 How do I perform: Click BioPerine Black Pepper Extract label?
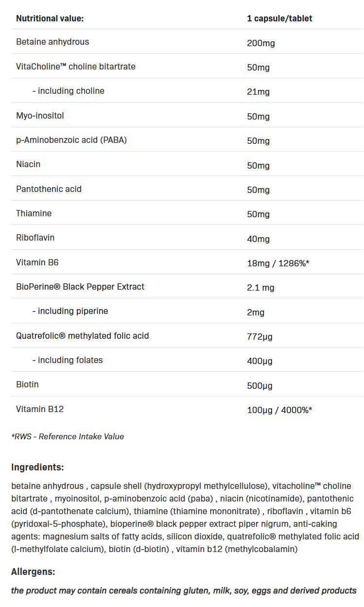80,287
